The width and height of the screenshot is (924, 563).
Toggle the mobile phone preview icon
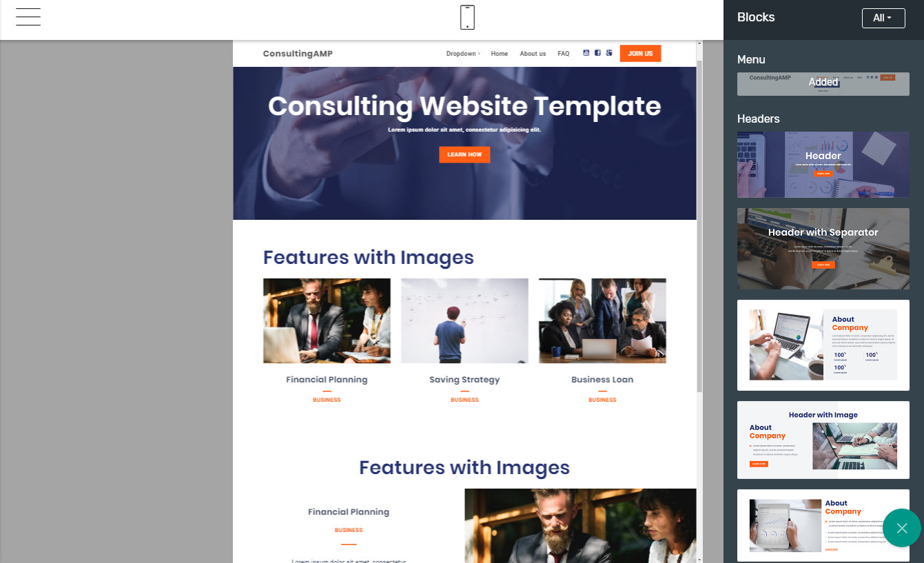[x=467, y=17]
